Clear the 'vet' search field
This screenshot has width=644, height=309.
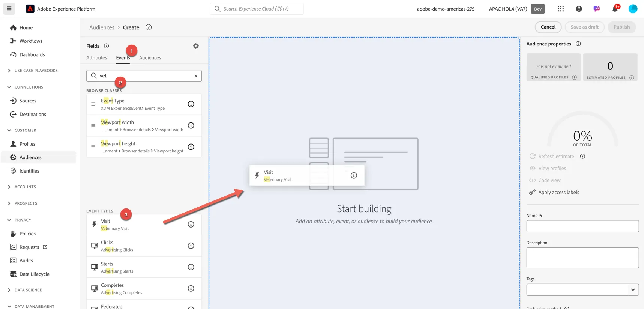[196, 76]
